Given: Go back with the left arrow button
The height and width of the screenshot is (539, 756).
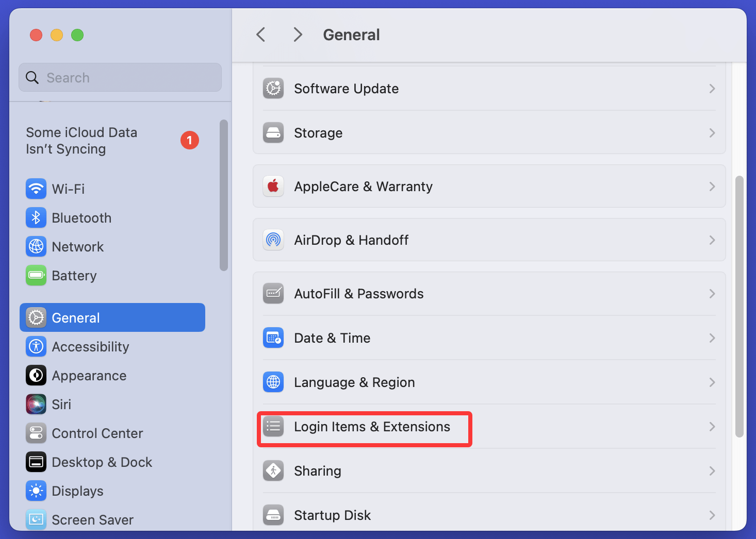Looking at the screenshot, I should tap(261, 35).
